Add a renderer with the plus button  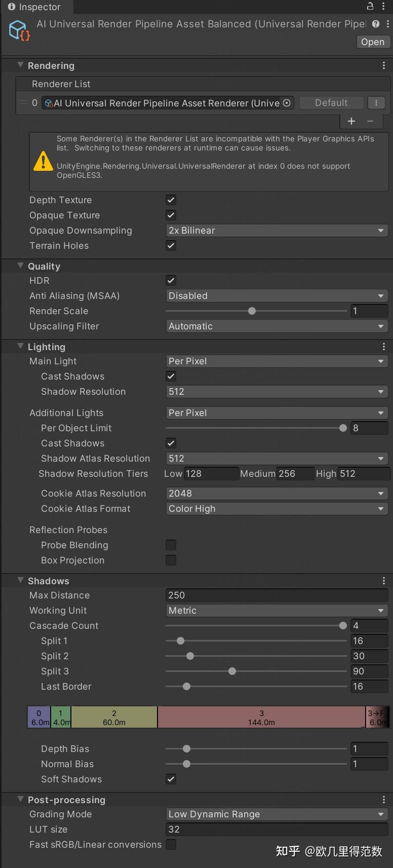point(351,121)
